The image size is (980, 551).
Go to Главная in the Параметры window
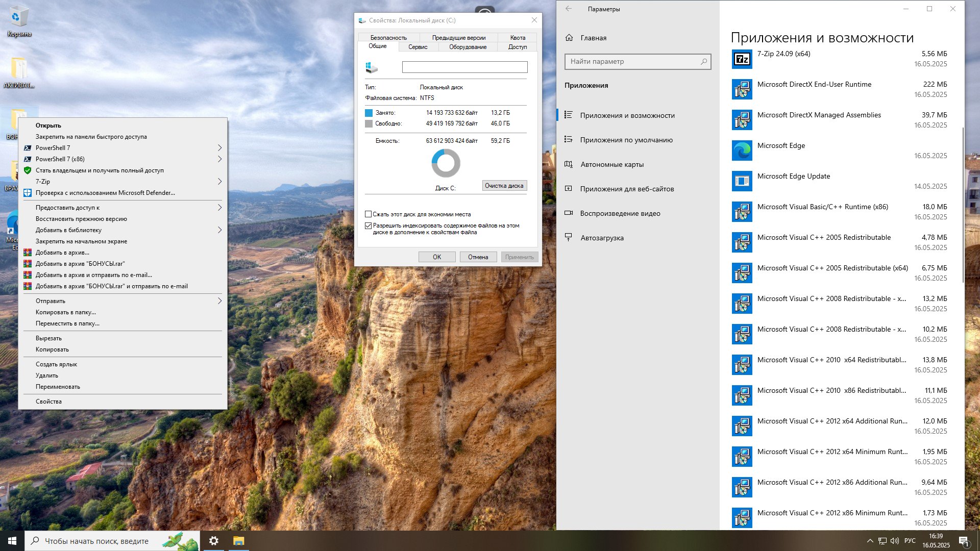coord(638,38)
